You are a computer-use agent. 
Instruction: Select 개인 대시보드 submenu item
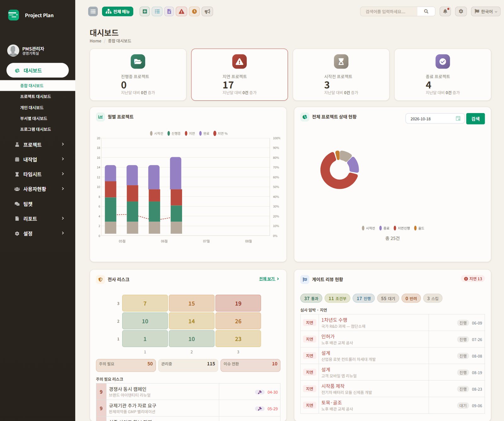(32, 108)
